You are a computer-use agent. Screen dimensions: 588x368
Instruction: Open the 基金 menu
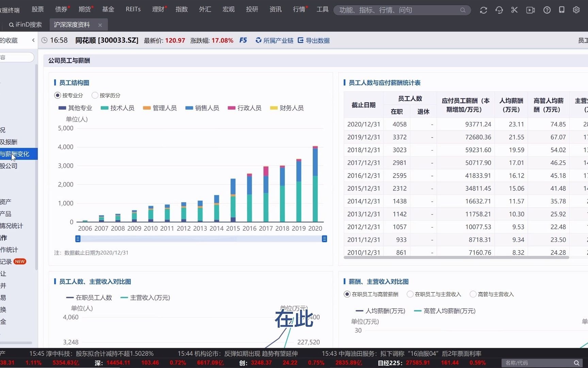(x=108, y=10)
